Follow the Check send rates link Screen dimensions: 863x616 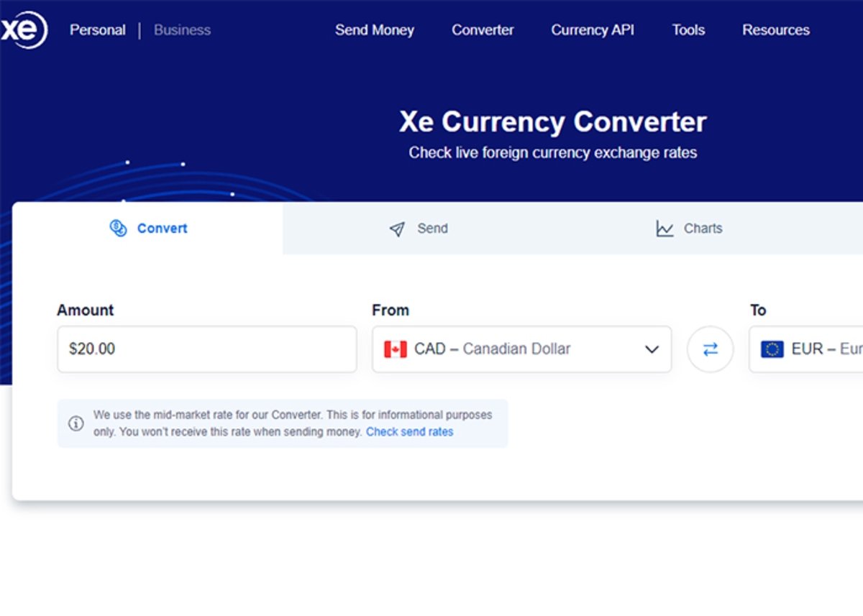point(410,432)
